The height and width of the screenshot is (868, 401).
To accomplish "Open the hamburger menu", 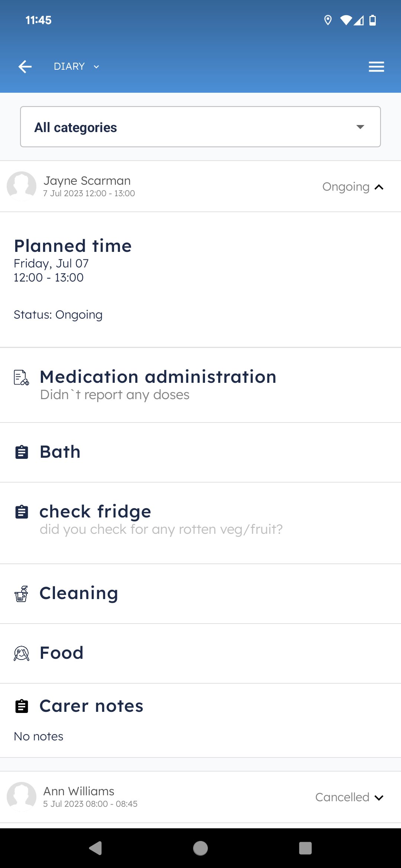I will tap(376, 67).
